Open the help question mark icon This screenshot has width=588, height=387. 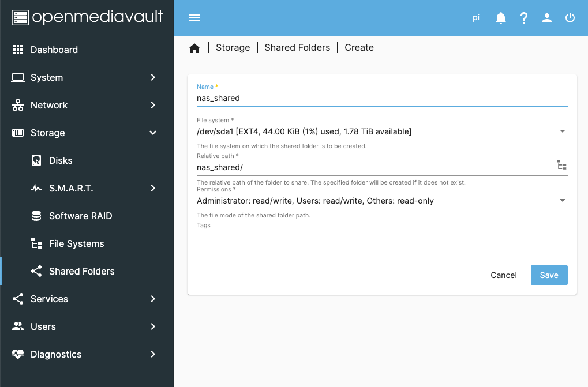tap(524, 18)
